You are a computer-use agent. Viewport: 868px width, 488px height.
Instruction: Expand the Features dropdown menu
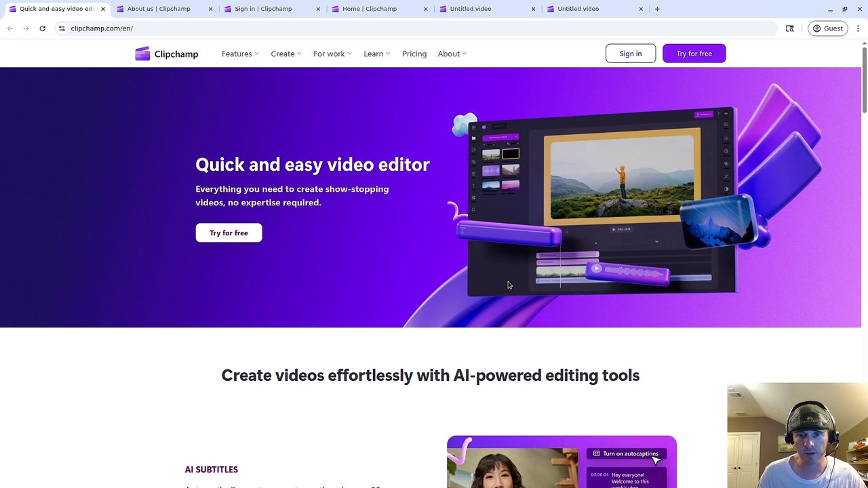pyautogui.click(x=240, y=54)
